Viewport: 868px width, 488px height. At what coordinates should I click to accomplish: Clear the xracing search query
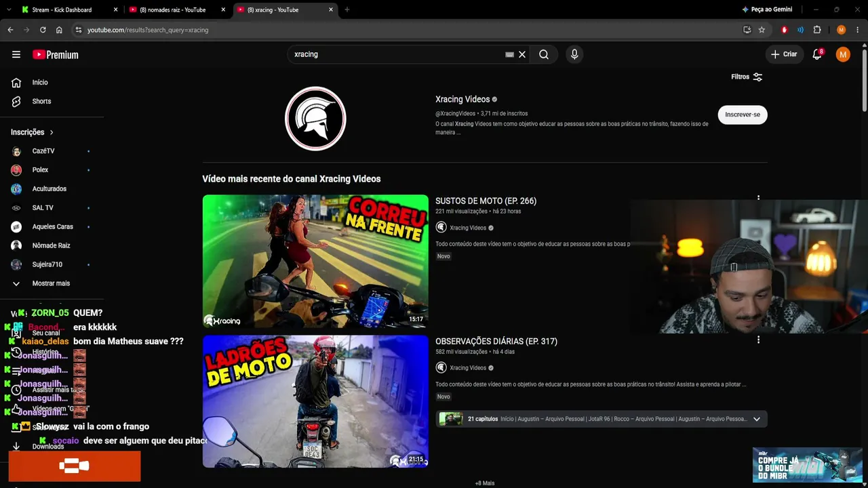(522, 54)
